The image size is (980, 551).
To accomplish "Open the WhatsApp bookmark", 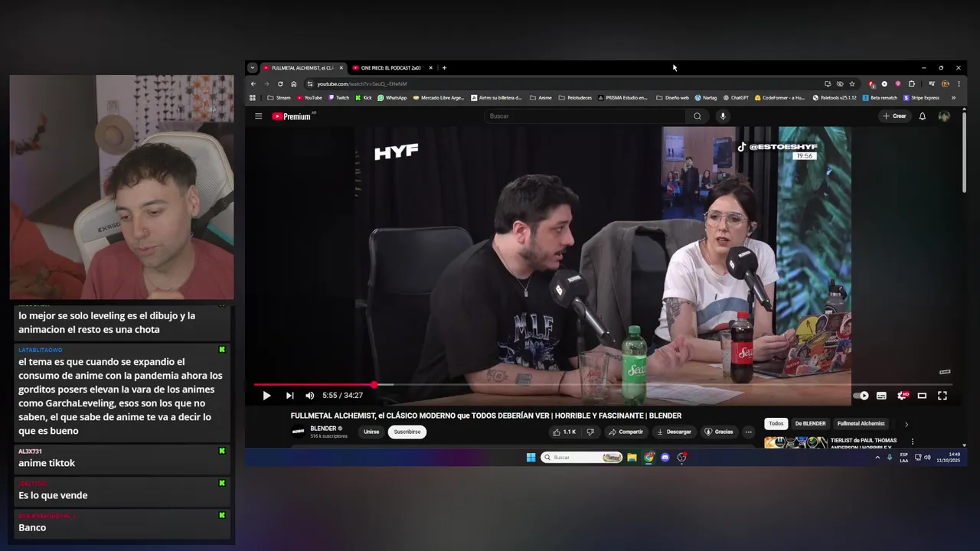I will [x=392, y=98].
